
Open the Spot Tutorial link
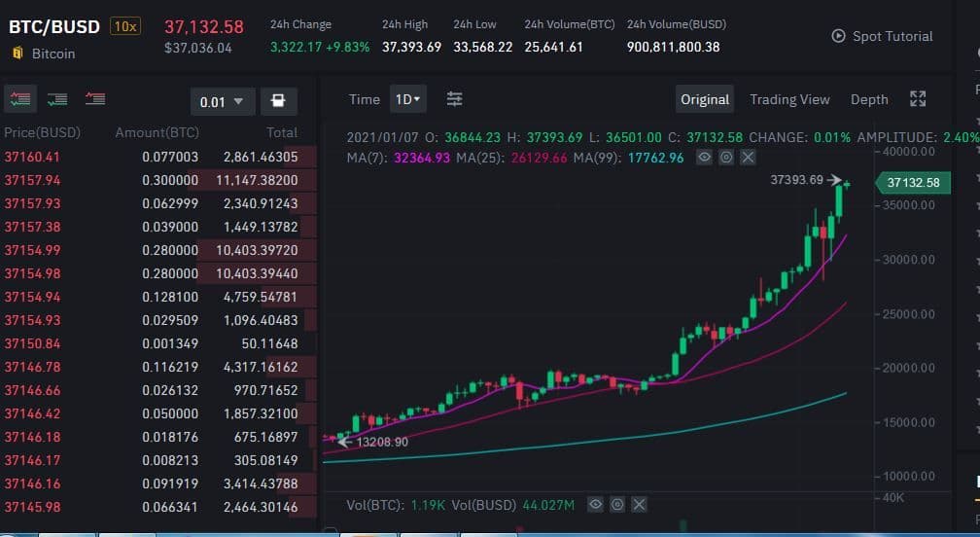882,36
